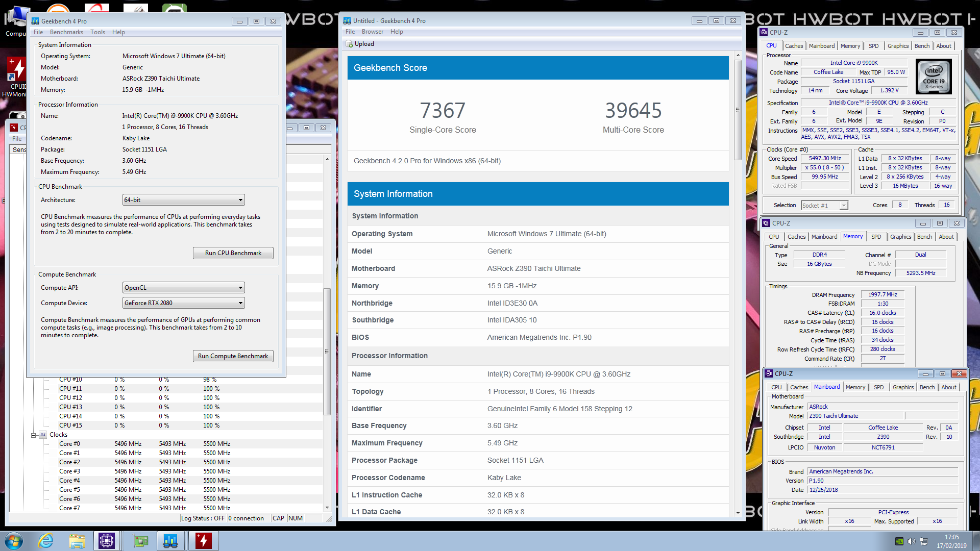Click the network connection tray icon
This screenshot has width=980, height=551.
pos(924,541)
